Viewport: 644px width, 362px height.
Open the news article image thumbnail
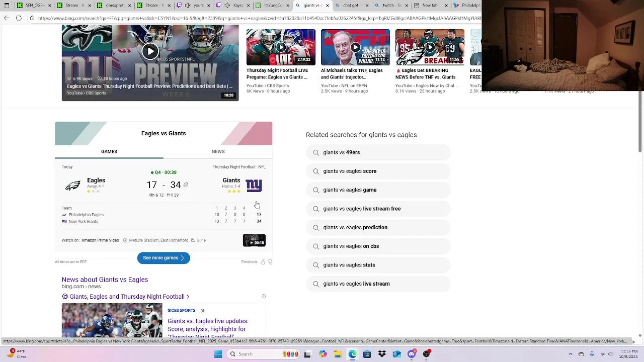click(x=112, y=320)
